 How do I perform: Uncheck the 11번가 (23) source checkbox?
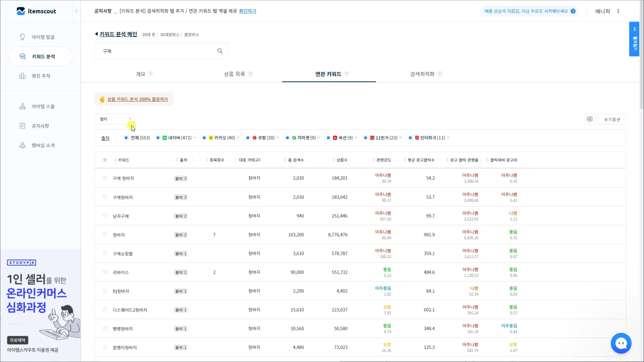(366, 138)
